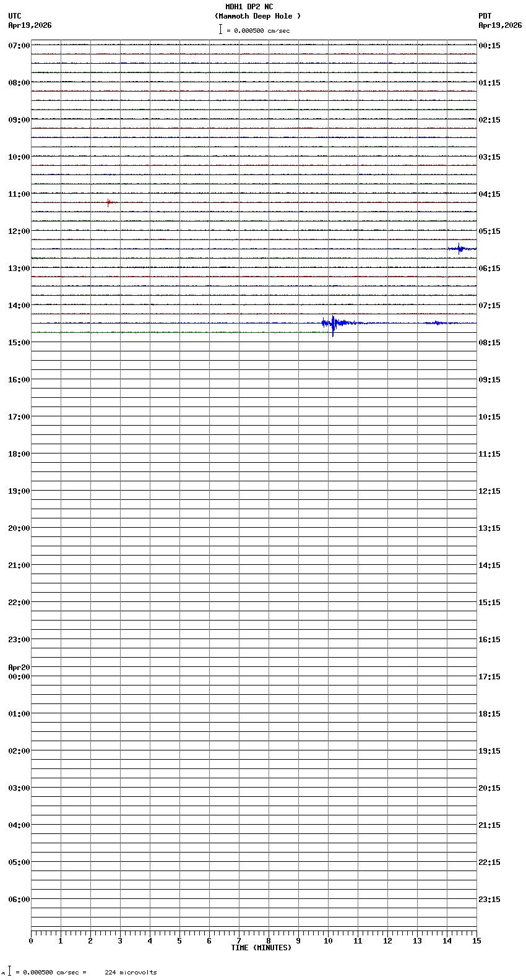Viewport: 526px width, 980px height.
Task: Click the Apr19,2026 date under PDT
Action: 500,25
